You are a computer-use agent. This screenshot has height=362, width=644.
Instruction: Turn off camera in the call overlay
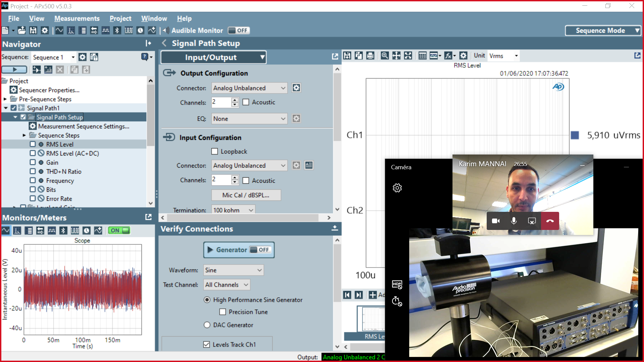[x=496, y=221]
